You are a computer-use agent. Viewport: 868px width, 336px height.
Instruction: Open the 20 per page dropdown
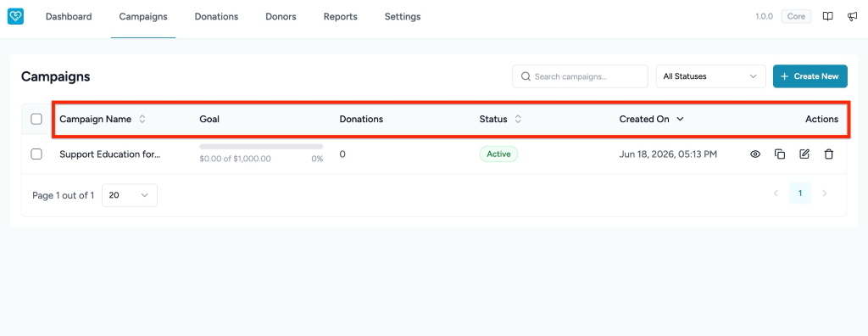pyautogui.click(x=130, y=195)
